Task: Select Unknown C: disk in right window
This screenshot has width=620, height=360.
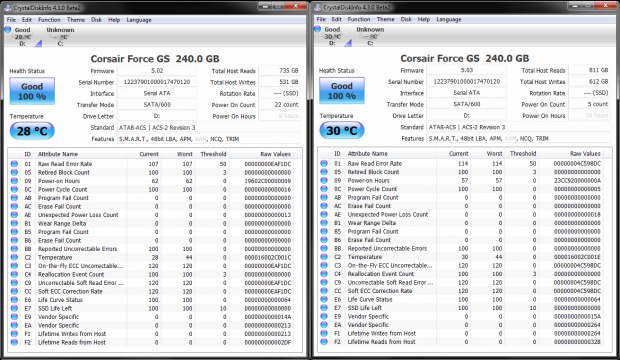Action: tap(370, 36)
